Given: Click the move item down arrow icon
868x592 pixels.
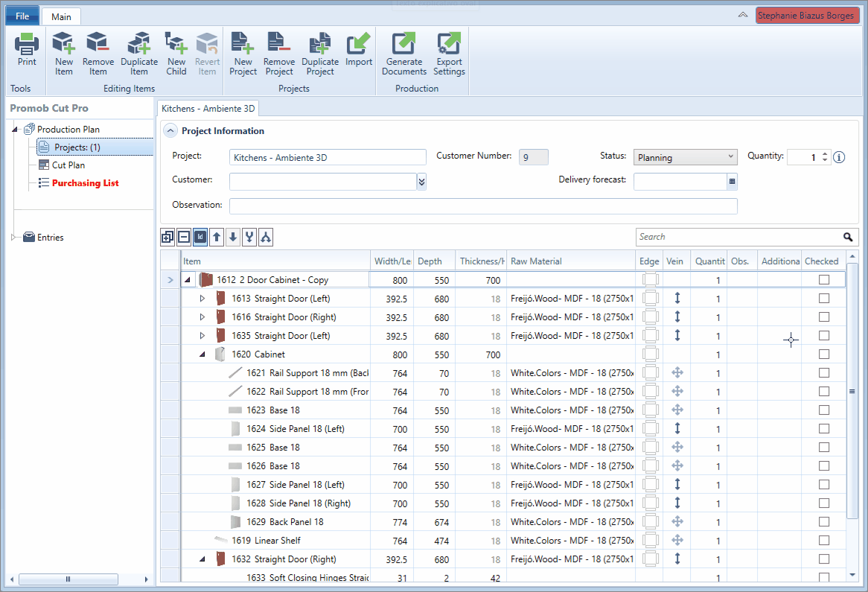Looking at the screenshot, I should click(x=233, y=238).
